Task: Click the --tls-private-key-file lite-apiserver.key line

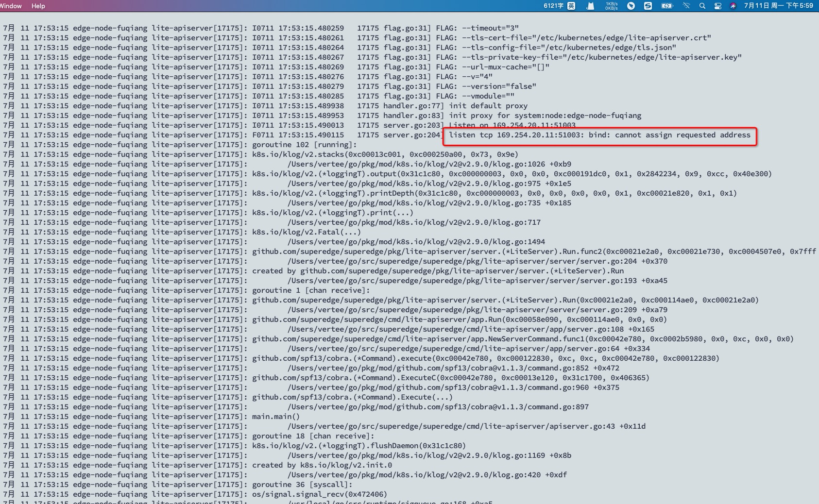Action: 589,57
